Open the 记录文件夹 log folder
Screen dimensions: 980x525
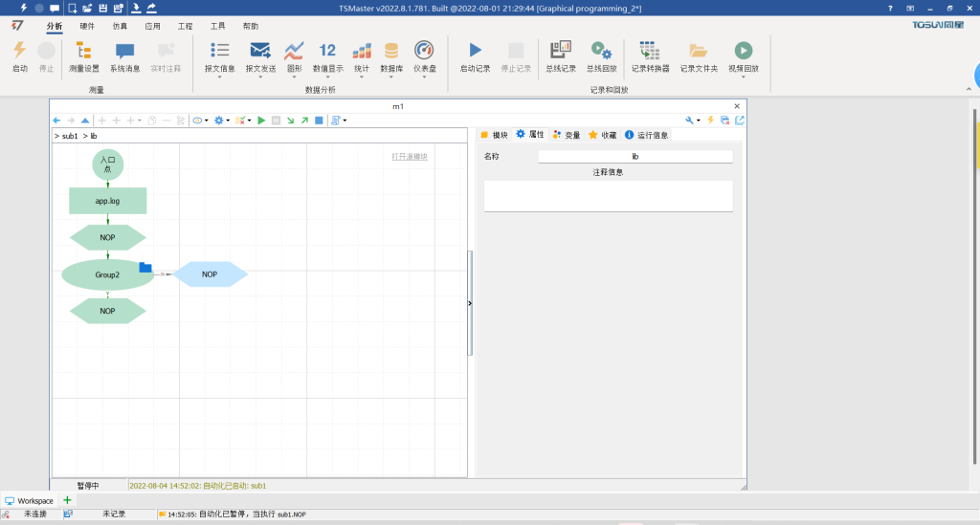[x=699, y=51]
